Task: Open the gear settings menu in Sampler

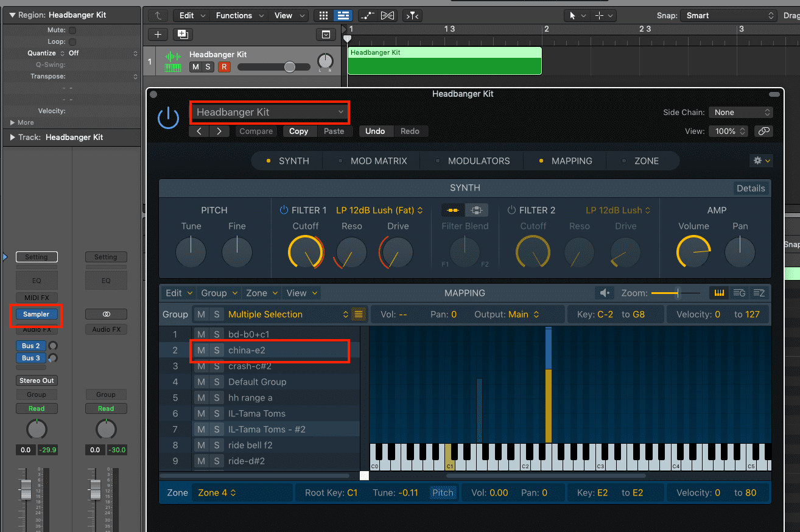Action: (x=762, y=161)
